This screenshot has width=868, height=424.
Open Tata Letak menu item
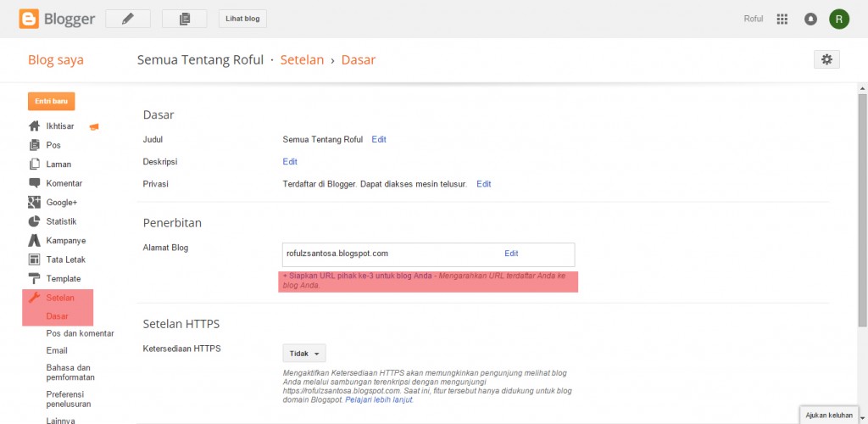coord(66,259)
